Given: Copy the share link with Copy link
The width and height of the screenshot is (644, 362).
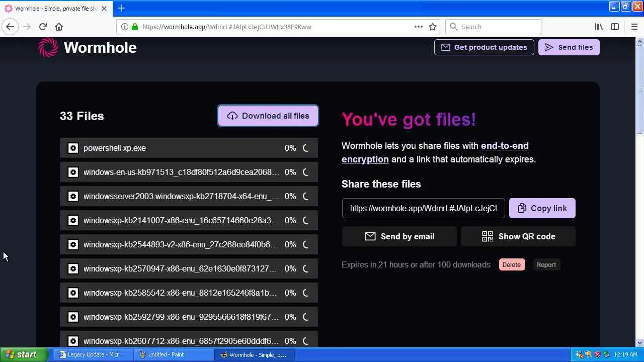Looking at the screenshot, I should tap(542, 208).
